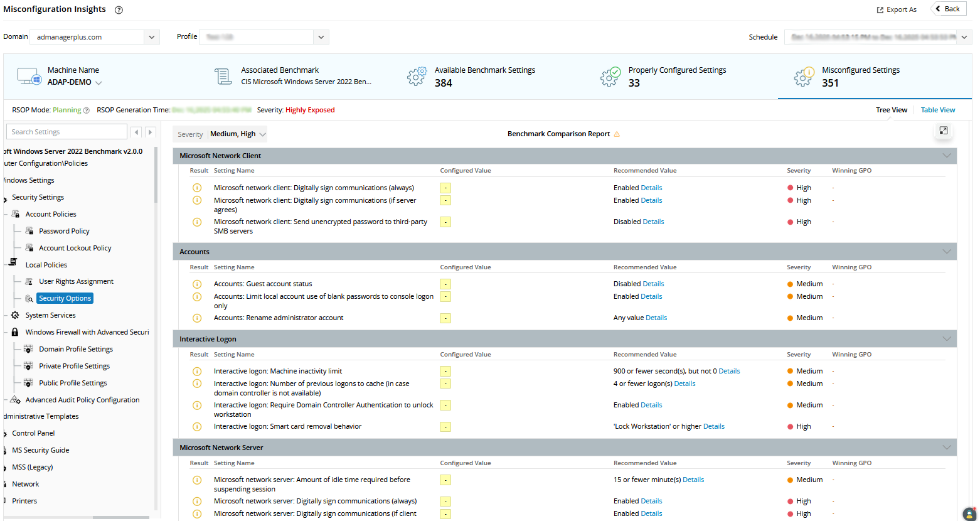This screenshot has height=521, width=980.
Task: Switch to Table View
Action: [x=937, y=110]
